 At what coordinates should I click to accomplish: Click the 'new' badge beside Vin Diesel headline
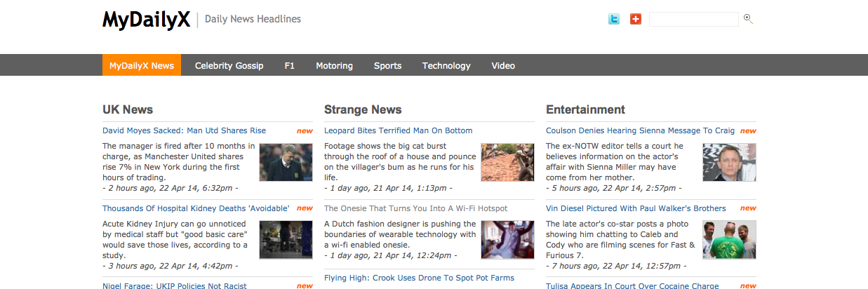pyautogui.click(x=748, y=208)
